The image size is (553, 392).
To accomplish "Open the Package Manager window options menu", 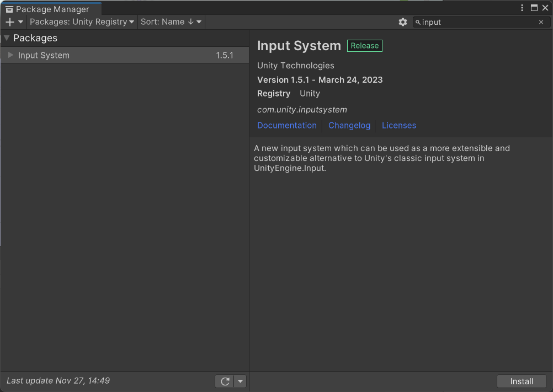I will 522,8.
